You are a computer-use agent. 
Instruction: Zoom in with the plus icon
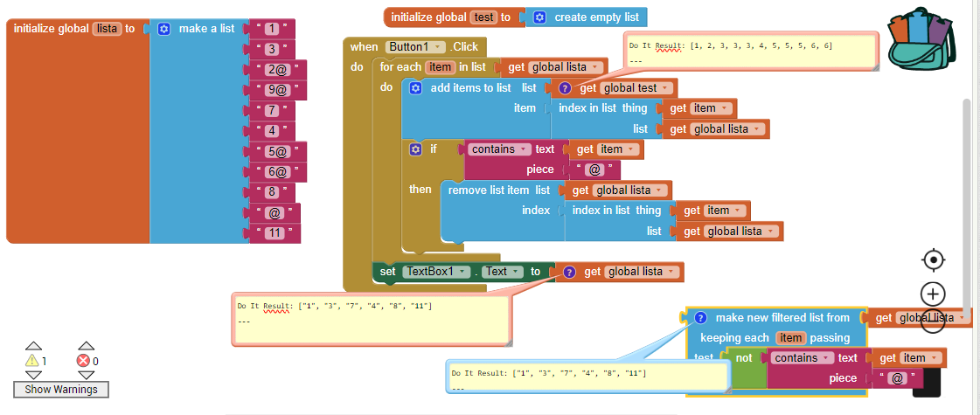pos(933,294)
